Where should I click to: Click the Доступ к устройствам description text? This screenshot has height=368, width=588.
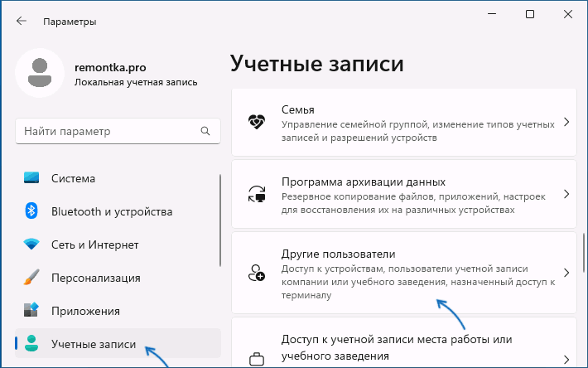point(418,282)
